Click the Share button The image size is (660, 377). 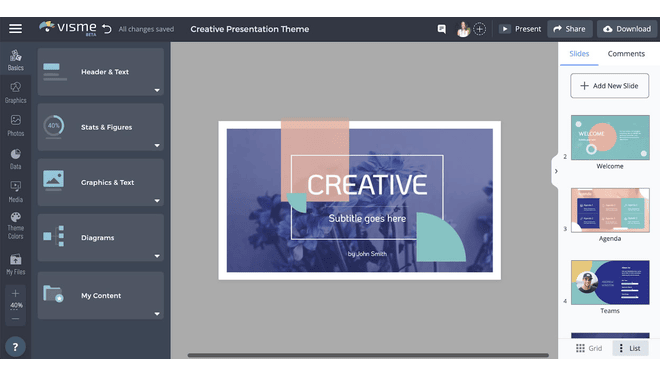click(x=570, y=29)
